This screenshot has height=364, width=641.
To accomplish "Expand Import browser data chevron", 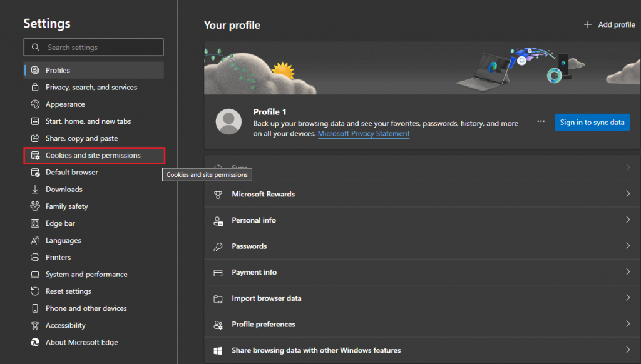I will (628, 298).
